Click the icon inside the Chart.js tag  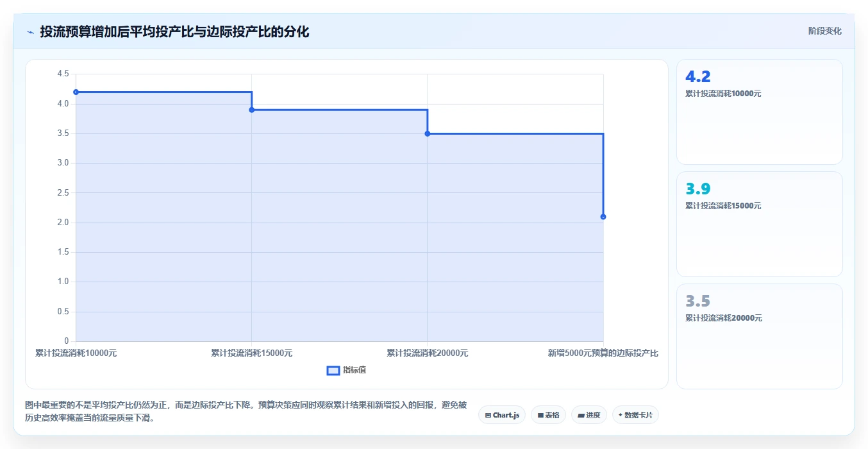488,416
